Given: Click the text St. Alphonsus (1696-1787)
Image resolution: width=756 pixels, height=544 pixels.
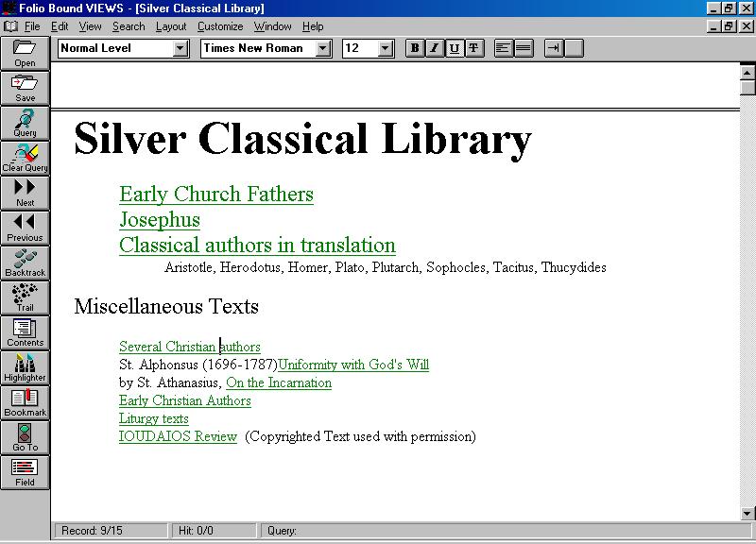Looking at the screenshot, I should pyautogui.click(x=198, y=365).
